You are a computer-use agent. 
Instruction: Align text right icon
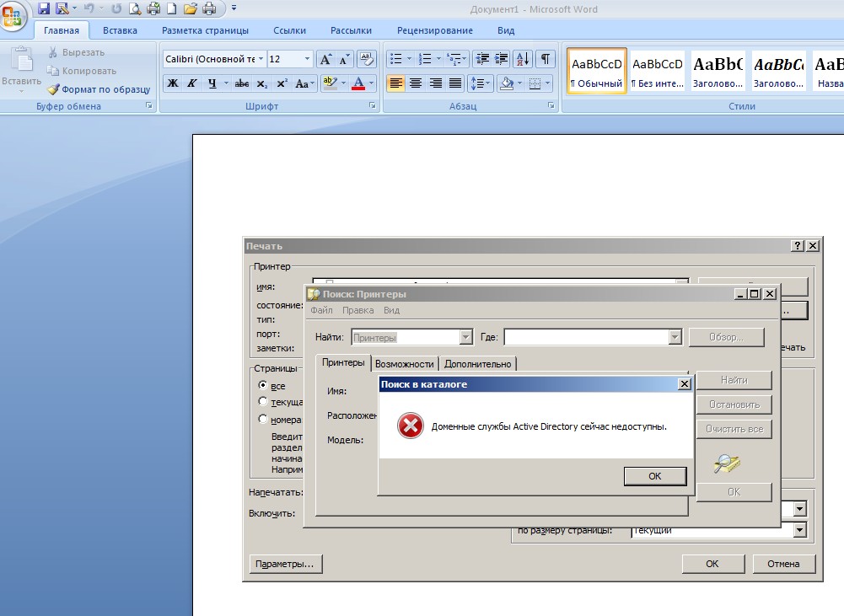[435, 83]
